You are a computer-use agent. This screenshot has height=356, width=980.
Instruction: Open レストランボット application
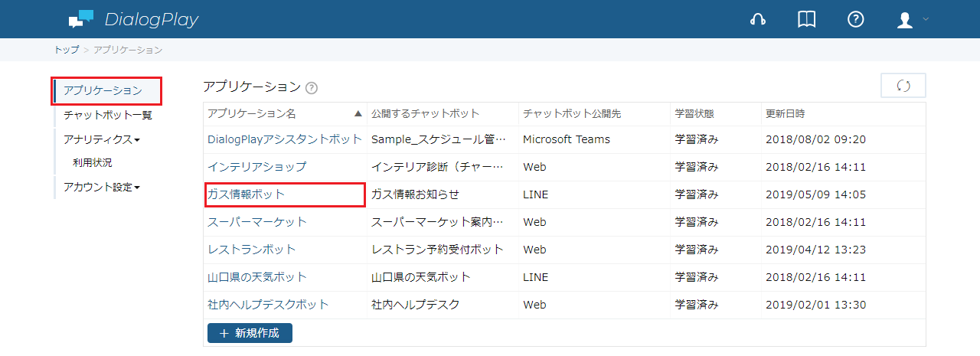coord(252,250)
